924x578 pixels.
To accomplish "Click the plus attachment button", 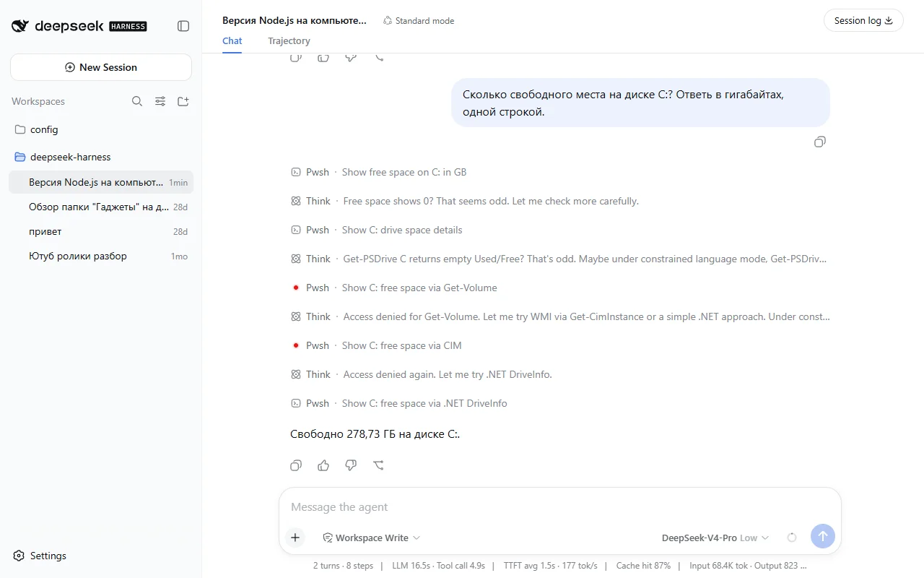I will click(x=295, y=538).
